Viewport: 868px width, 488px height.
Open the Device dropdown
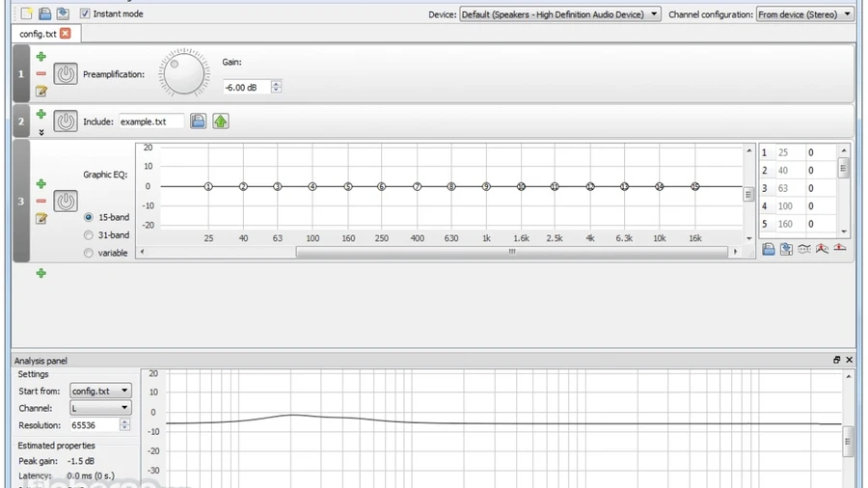(559, 14)
